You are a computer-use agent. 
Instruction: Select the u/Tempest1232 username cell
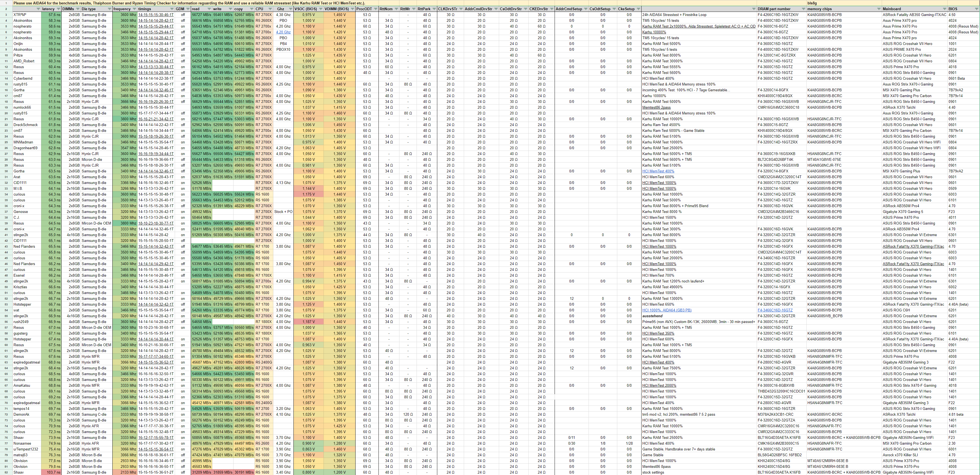27,449
